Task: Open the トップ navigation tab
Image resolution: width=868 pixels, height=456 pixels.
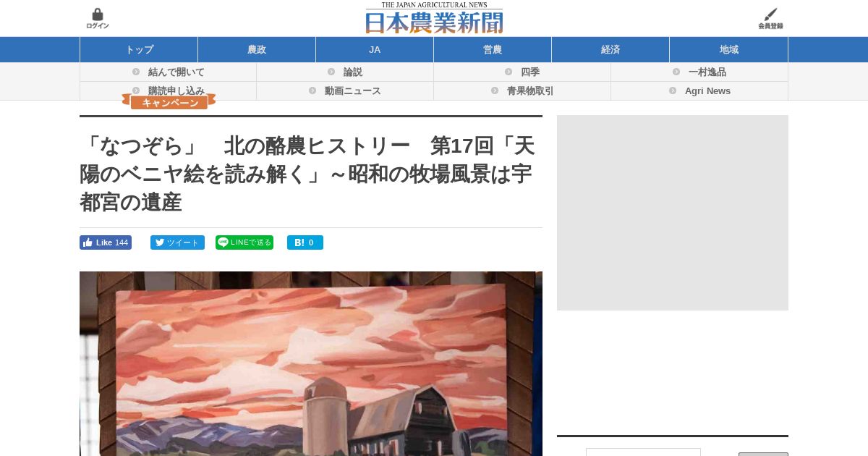Action: click(139, 49)
